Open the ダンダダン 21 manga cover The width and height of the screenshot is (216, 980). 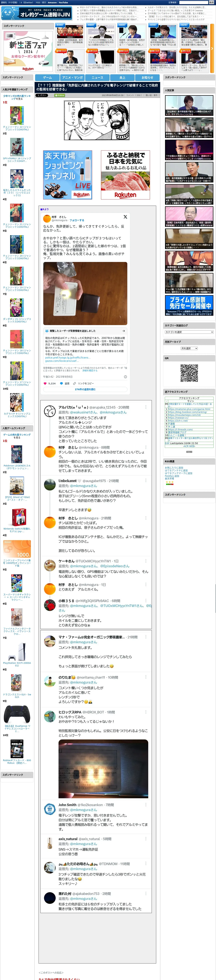tap(17, 307)
